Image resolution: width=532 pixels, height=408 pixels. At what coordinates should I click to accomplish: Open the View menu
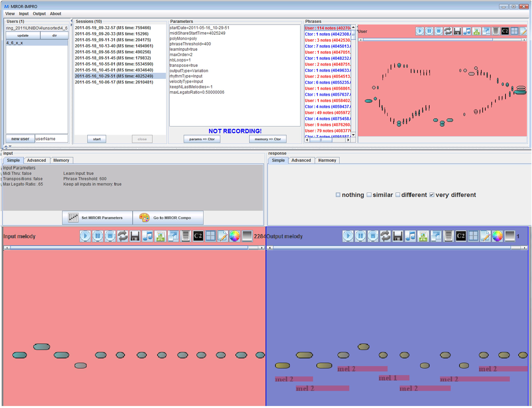pyautogui.click(x=10, y=14)
